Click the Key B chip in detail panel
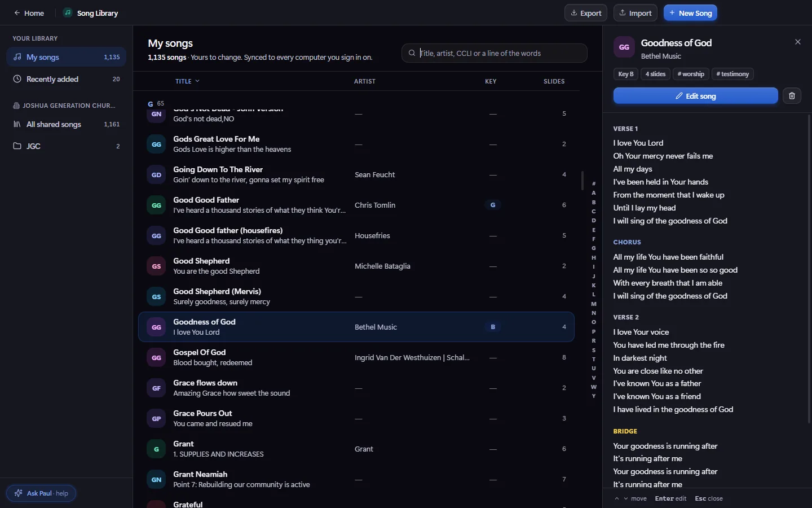 click(x=626, y=74)
